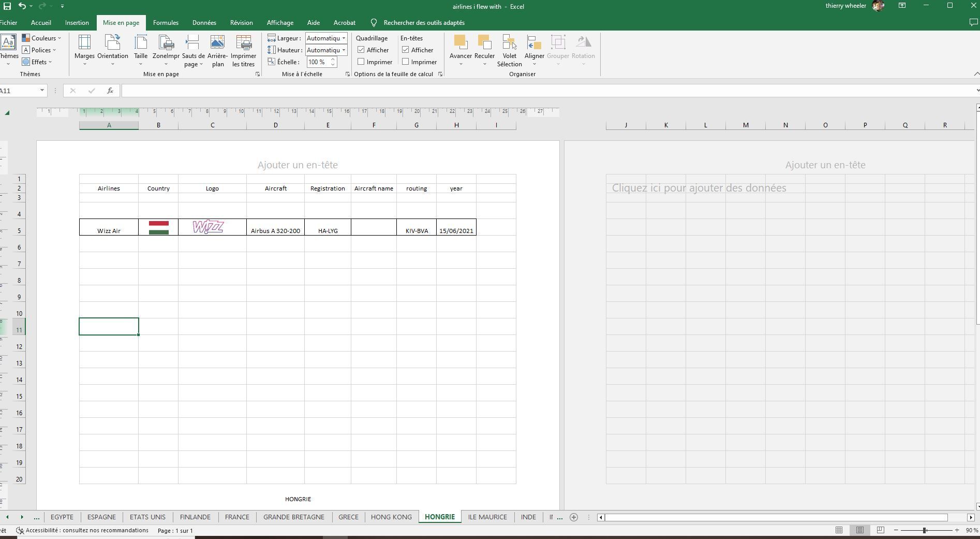Disable Afficher under En-têtes

(x=406, y=50)
